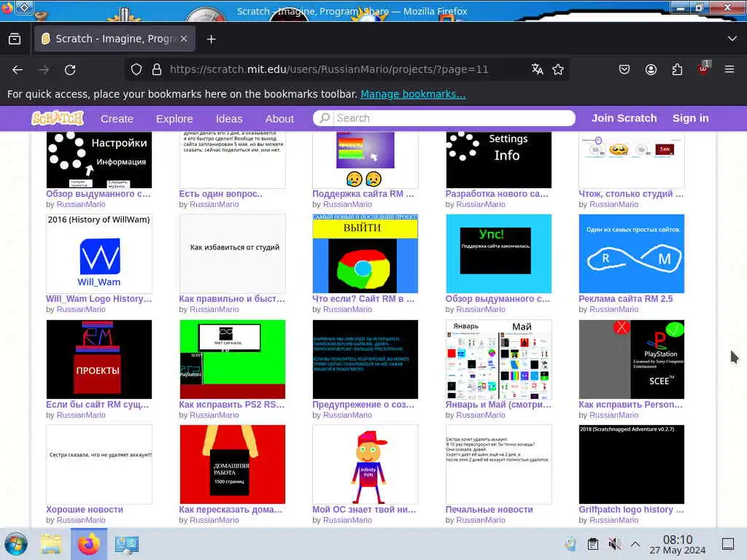Open the Chrome logo ВЫЙТИ project thumbnail
Image resolution: width=747 pixels, height=560 pixels.
point(365,253)
